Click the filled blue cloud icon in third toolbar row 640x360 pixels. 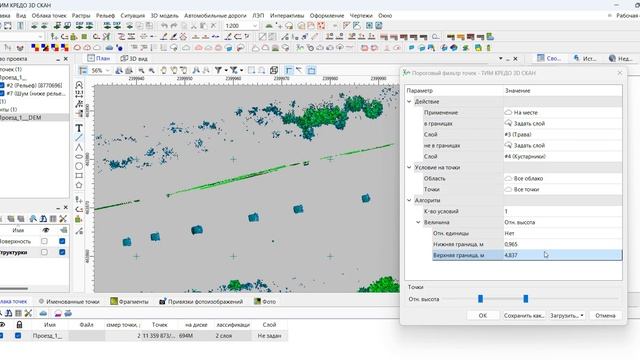[x=109, y=48]
